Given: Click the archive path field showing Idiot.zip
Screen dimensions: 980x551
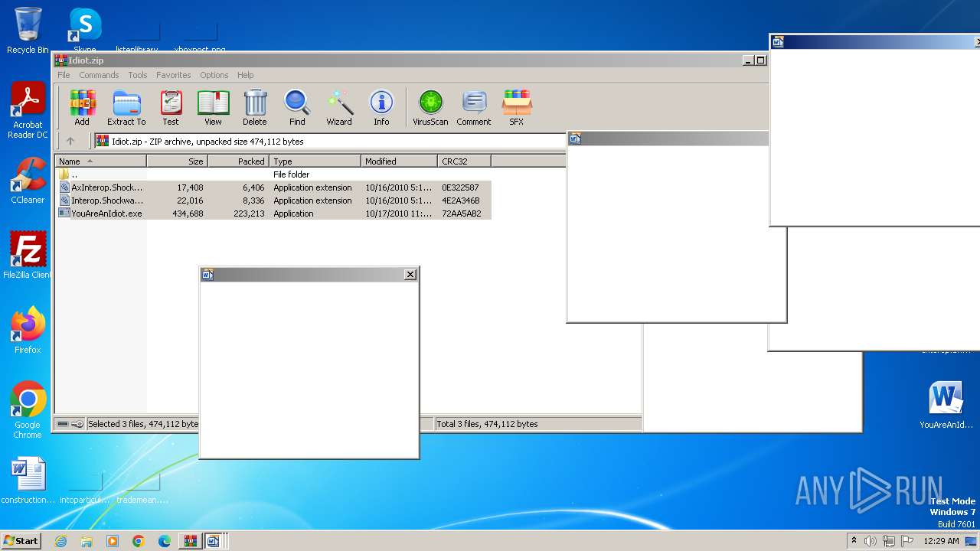Looking at the screenshot, I should (x=331, y=141).
